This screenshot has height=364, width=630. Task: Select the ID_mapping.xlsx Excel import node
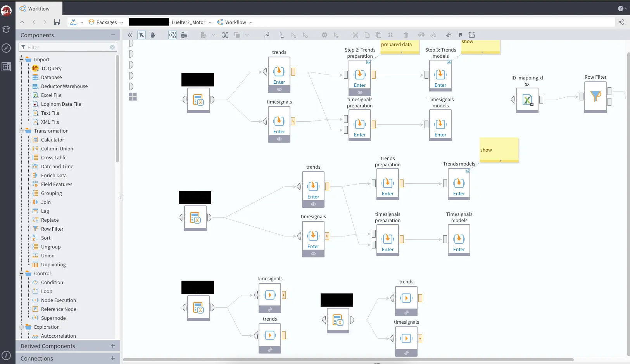pos(527,100)
